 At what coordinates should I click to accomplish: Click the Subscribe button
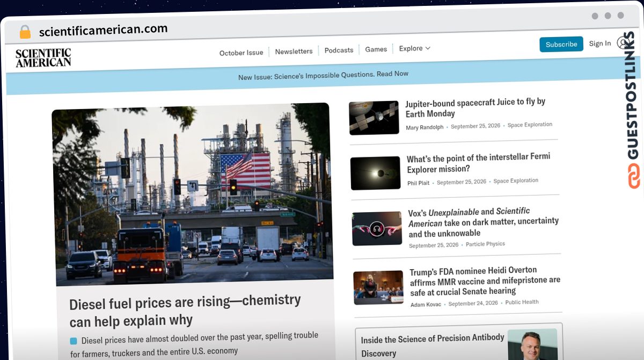click(561, 45)
